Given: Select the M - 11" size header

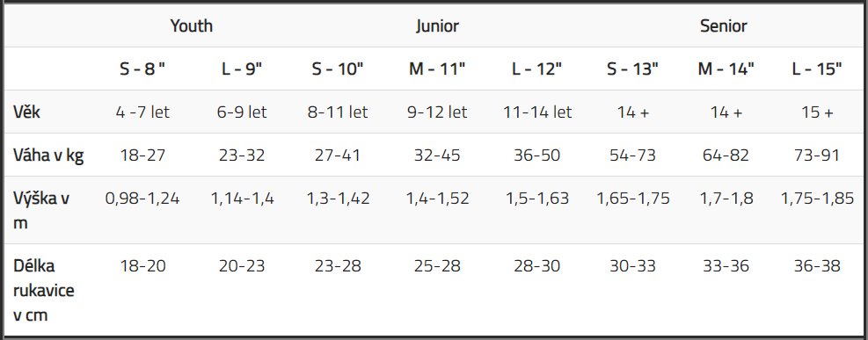Looking at the screenshot, I should [437, 69].
